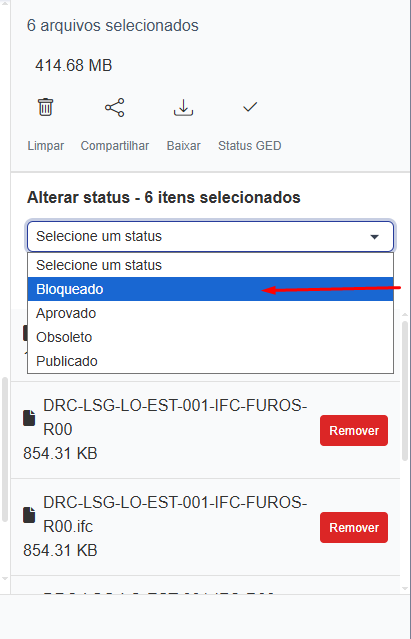411x639 pixels.
Task: Choose the Publicado status option
Action: tap(211, 361)
